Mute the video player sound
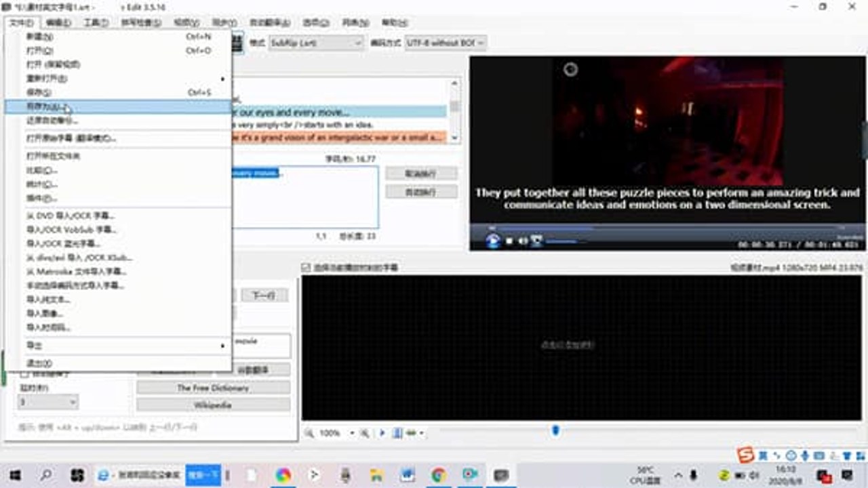The width and height of the screenshot is (868, 488). coord(523,241)
